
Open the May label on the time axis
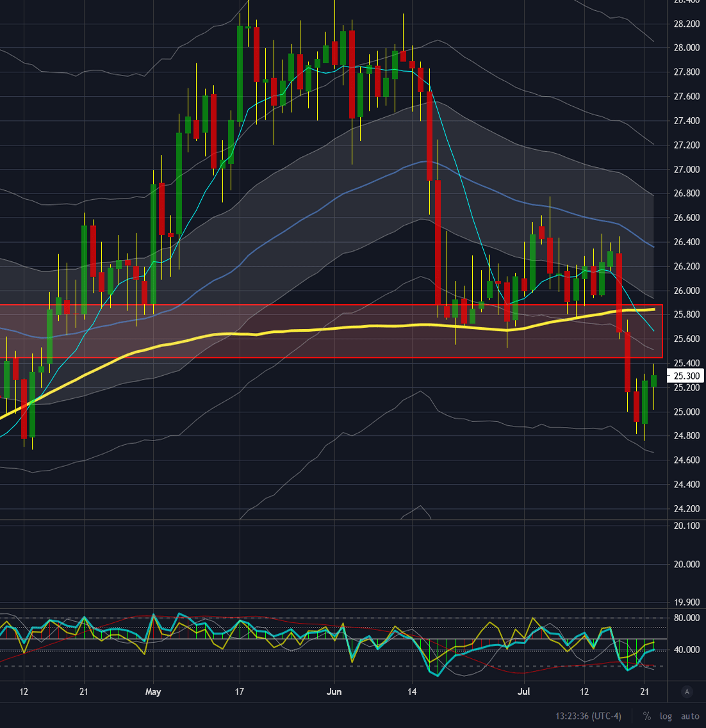(x=153, y=692)
